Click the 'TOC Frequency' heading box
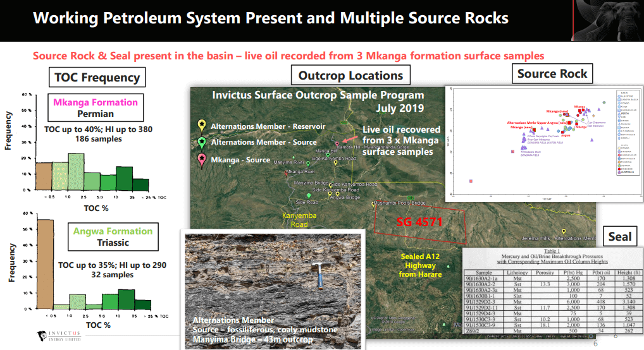The height and width of the screenshot is (350, 644). click(x=97, y=77)
